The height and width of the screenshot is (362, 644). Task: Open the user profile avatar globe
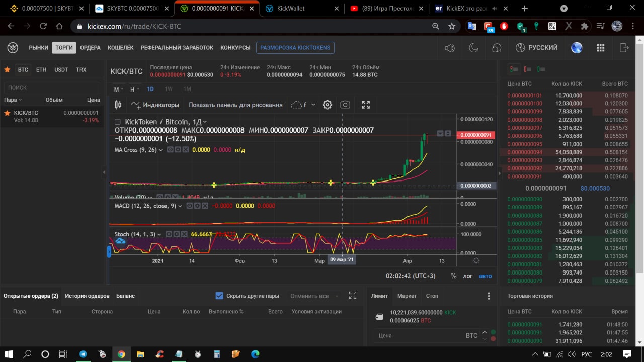click(577, 48)
